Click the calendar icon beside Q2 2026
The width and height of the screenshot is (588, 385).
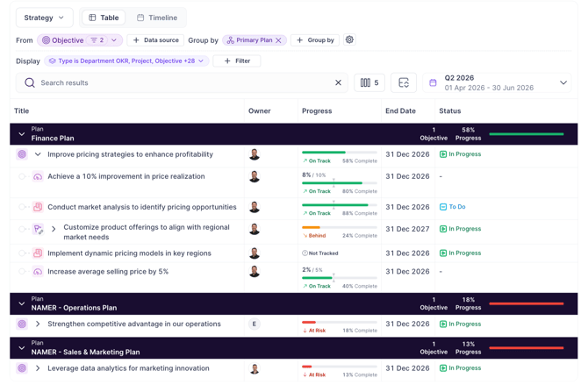click(x=433, y=82)
